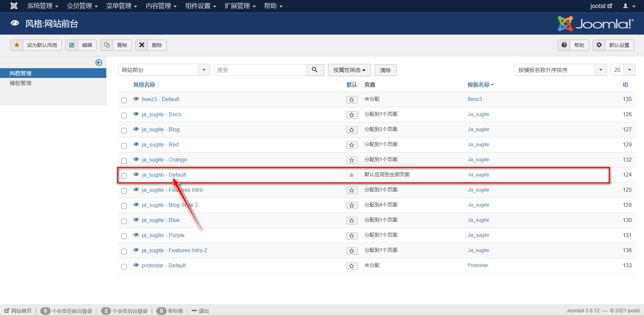The image size is (644, 315).
Task: Open the 网站前台 template location dropdown
Action: [204, 70]
